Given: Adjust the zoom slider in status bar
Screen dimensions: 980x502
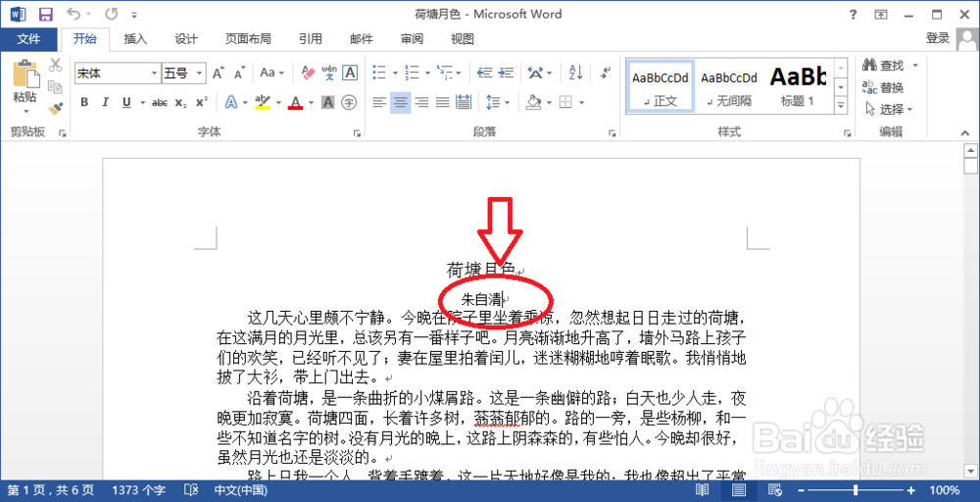Looking at the screenshot, I should [x=856, y=490].
